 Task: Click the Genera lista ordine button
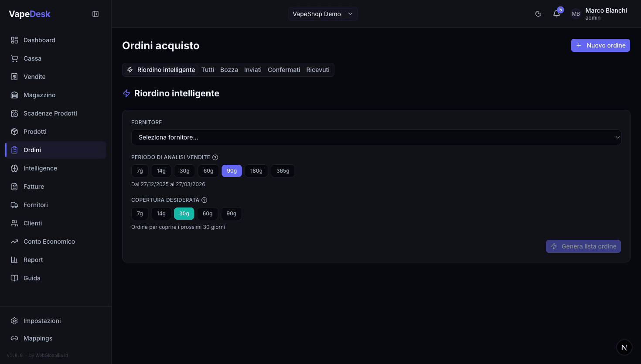click(x=583, y=246)
